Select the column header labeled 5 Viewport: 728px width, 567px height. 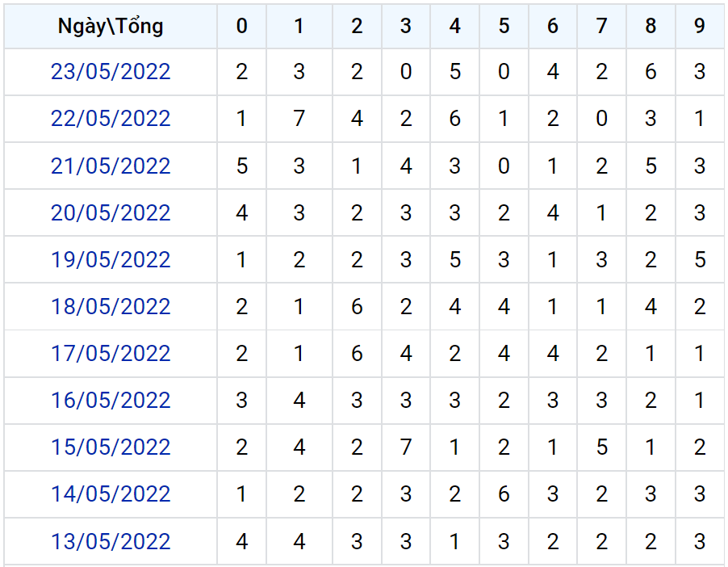coord(504,26)
